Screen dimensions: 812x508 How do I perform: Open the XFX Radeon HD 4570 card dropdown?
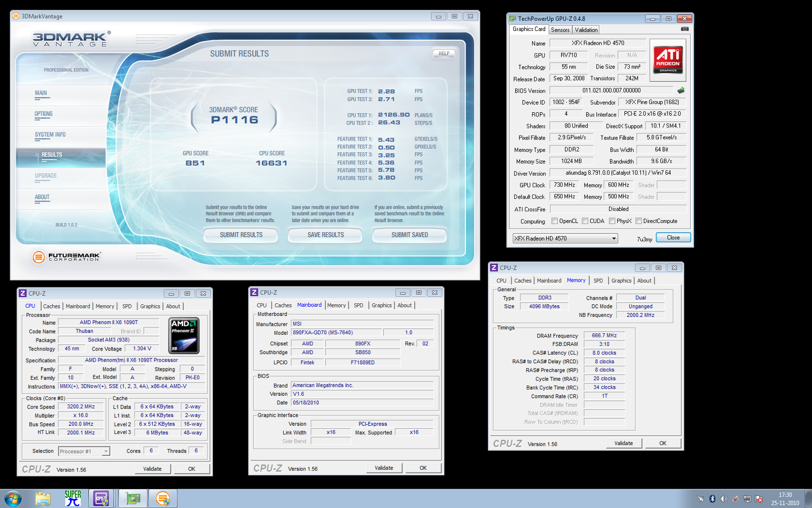click(x=565, y=238)
